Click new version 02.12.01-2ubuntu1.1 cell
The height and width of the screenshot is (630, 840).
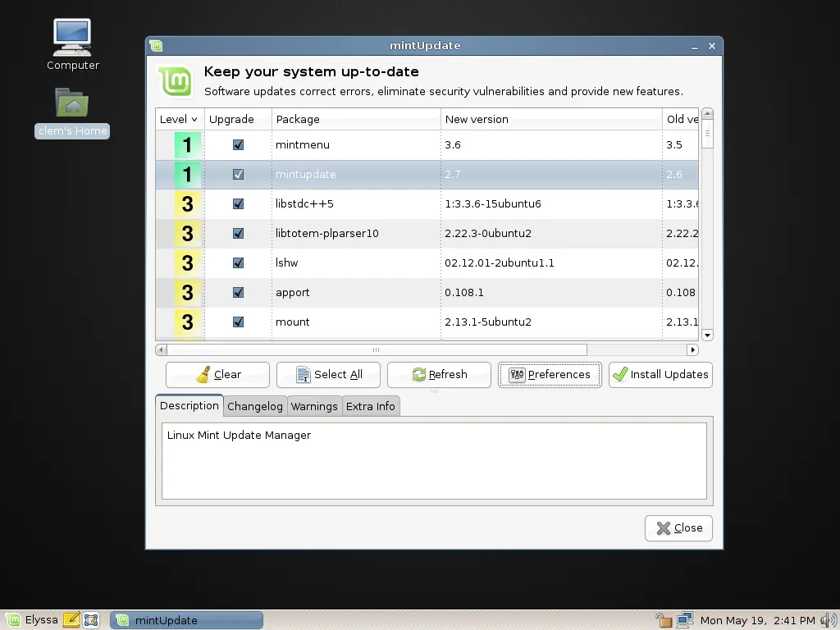[x=500, y=262]
